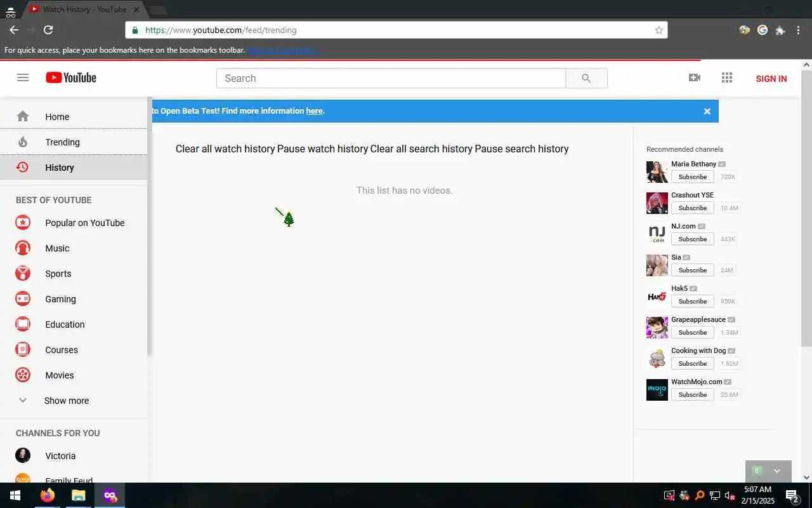This screenshot has height=508, width=812.
Task: Subscribe to NJ.com
Action: click(x=692, y=239)
